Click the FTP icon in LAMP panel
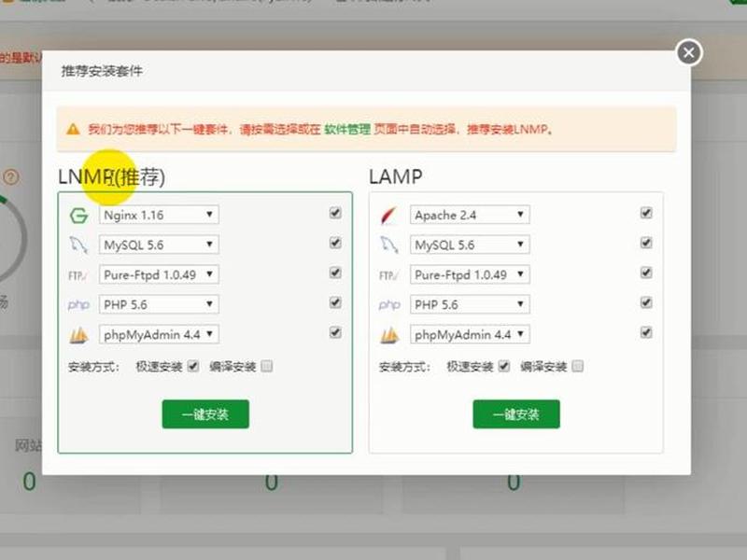Screen dimensions: 747x560 coord(388,275)
